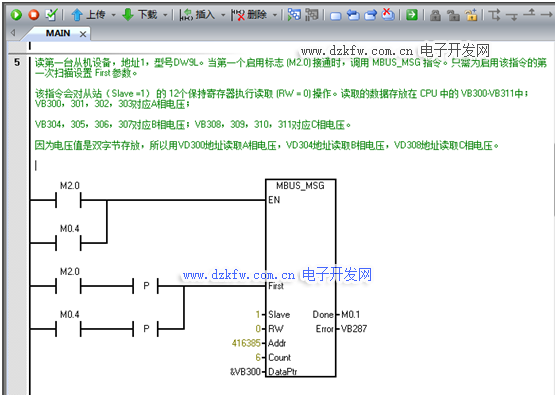Click the clear all bookmarks icon

(x=388, y=15)
